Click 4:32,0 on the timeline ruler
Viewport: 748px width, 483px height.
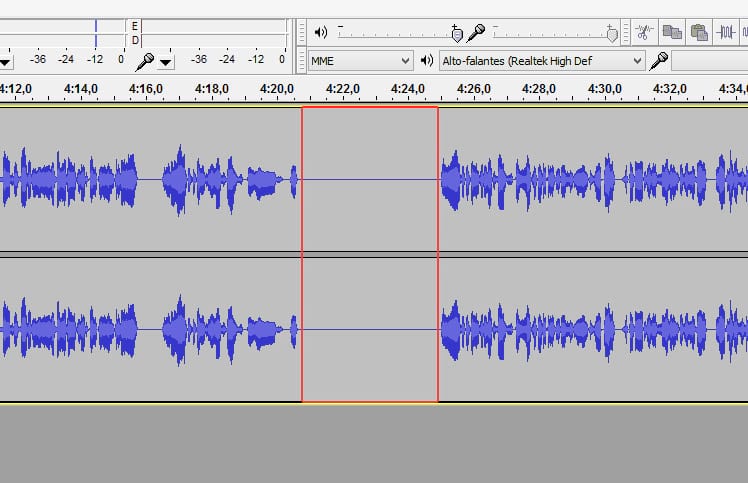[x=670, y=89]
